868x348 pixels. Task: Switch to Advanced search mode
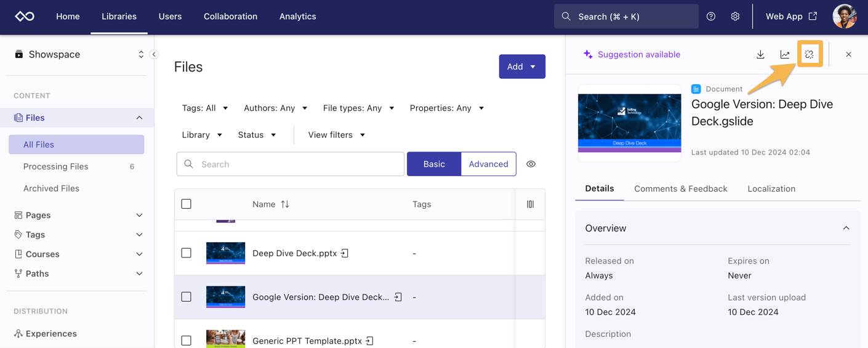(x=488, y=164)
